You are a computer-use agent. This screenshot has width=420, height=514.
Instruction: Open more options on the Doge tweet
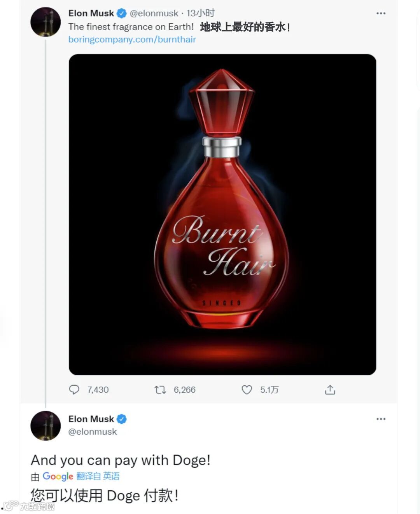(381, 419)
